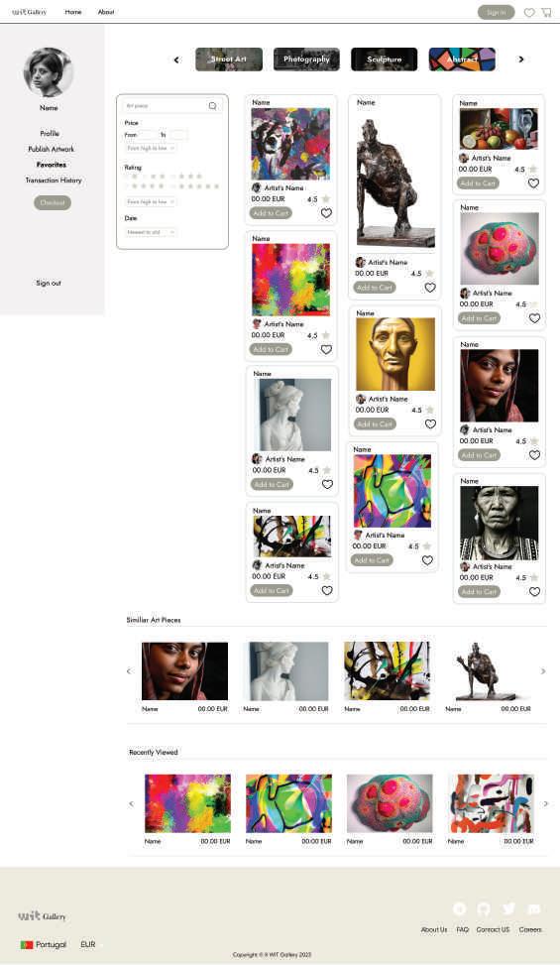This screenshot has height=965, width=560.
Task: Open the Contact US footer link
Action: click(x=493, y=929)
